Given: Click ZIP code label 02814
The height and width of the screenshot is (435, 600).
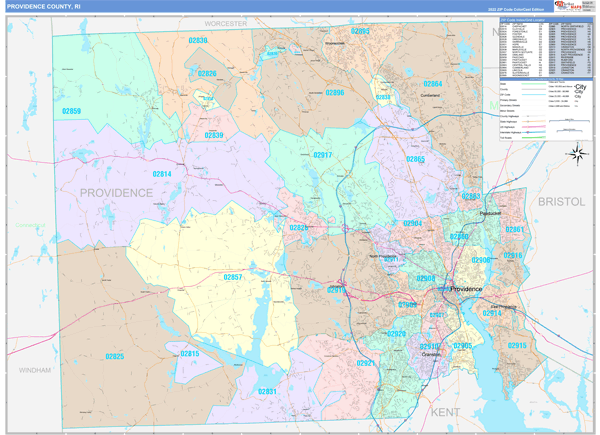Looking at the screenshot, I should point(162,174).
